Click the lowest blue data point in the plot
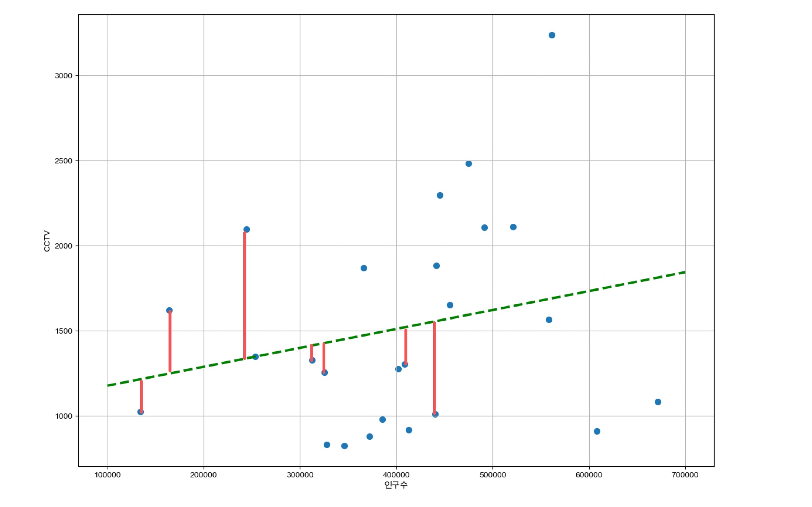Viewport: 812px width, 507px height. pyautogui.click(x=344, y=446)
